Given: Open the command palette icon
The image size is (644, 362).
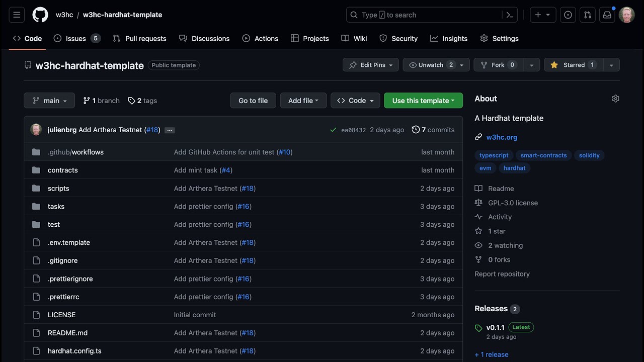Looking at the screenshot, I should coord(510,15).
